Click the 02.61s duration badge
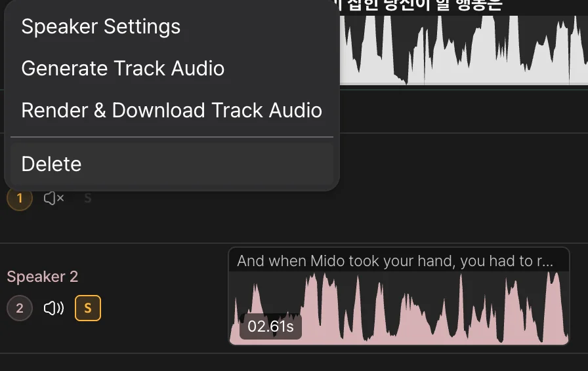Screen dimensions: 588x371 click(x=270, y=326)
